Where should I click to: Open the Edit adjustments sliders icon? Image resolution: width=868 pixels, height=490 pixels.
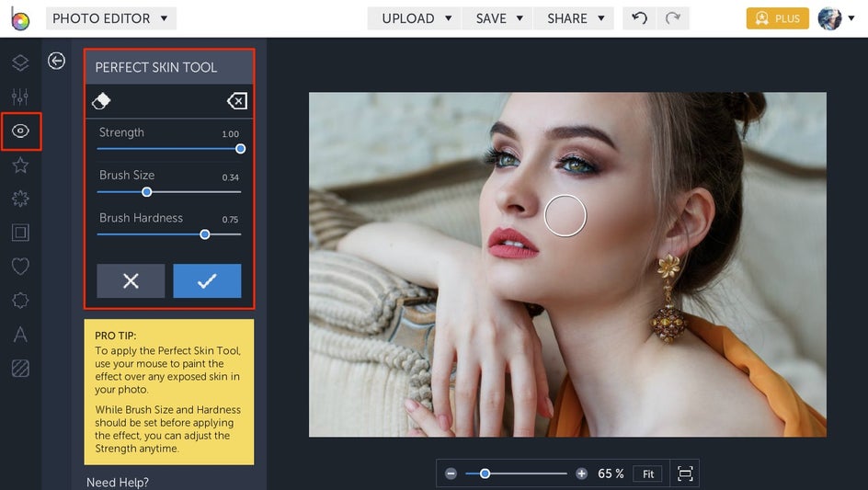pos(20,97)
